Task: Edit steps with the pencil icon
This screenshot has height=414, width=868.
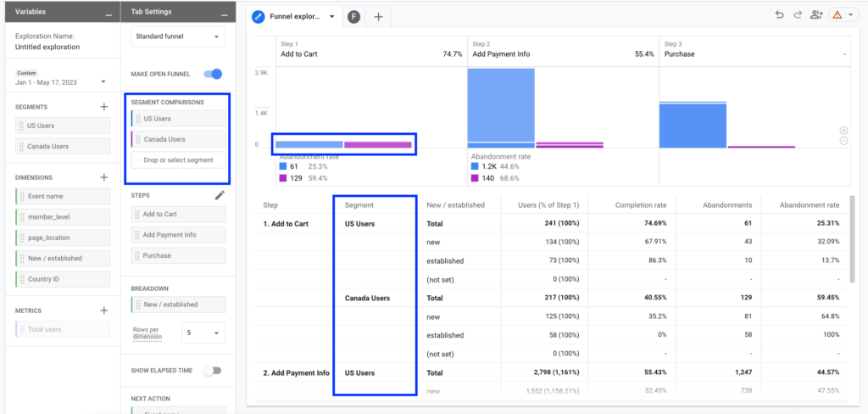Action: 220,195
